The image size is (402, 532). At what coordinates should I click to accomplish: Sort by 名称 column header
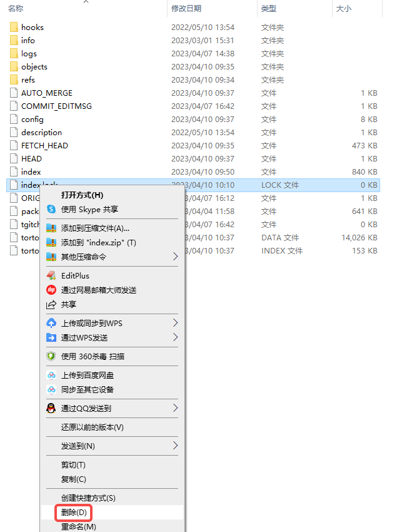[16, 9]
